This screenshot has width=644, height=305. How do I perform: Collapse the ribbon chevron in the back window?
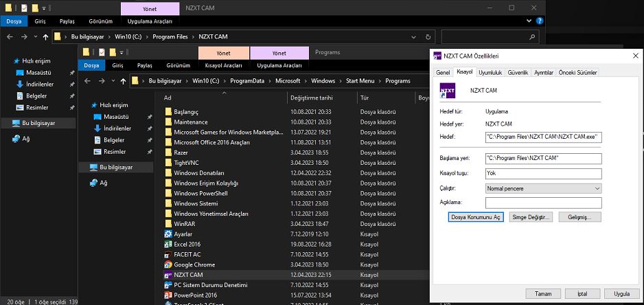(529, 21)
